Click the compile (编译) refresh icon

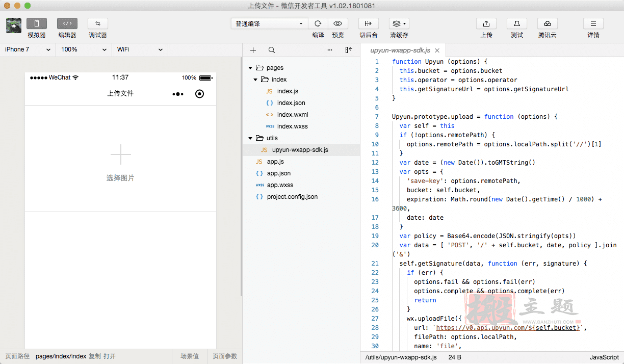tap(318, 23)
